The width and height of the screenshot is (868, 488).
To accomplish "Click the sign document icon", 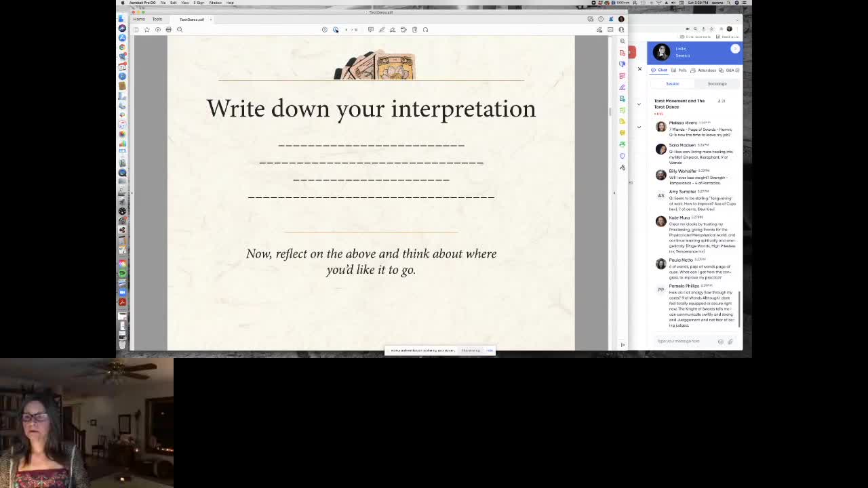I will [x=393, y=29].
